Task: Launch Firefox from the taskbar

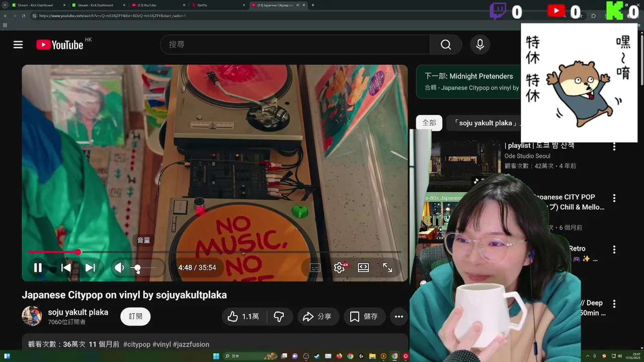Action: pyautogui.click(x=339, y=356)
